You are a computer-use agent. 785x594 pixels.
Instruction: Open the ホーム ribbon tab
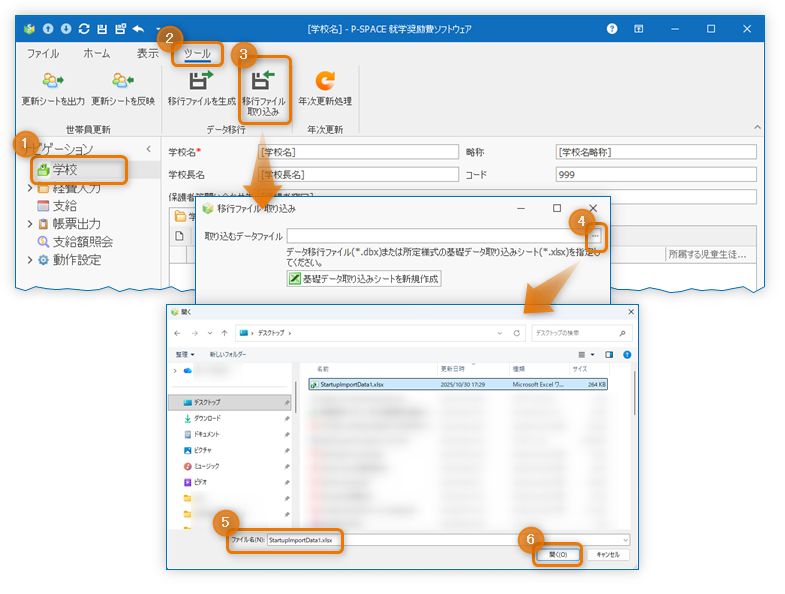(97, 53)
